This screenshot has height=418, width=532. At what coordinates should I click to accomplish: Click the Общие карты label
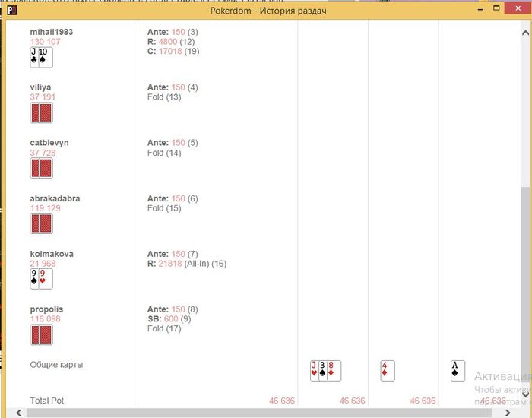pos(56,365)
